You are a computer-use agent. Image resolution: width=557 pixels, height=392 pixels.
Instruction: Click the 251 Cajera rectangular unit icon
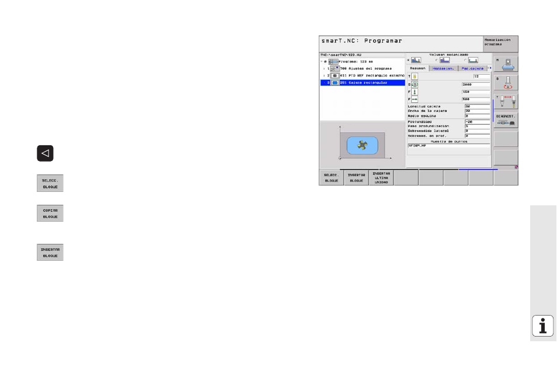(x=335, y=83)
